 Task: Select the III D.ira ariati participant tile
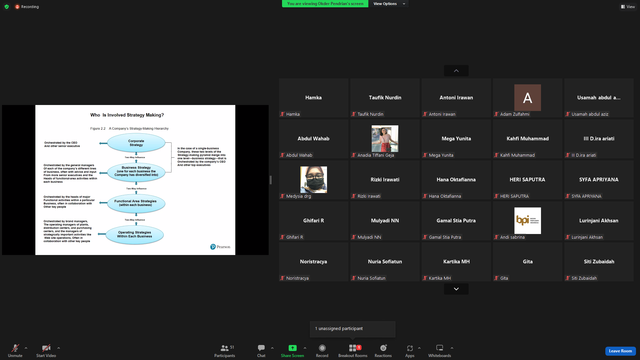599,139
